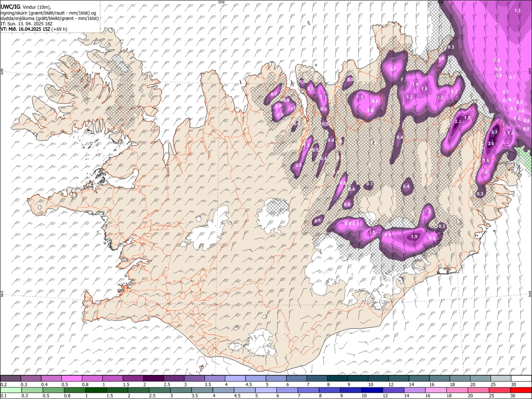Select the bright pink 0.5 swatch in upper legend
This screenshot has height=399, width=532.
coord(71,378)
